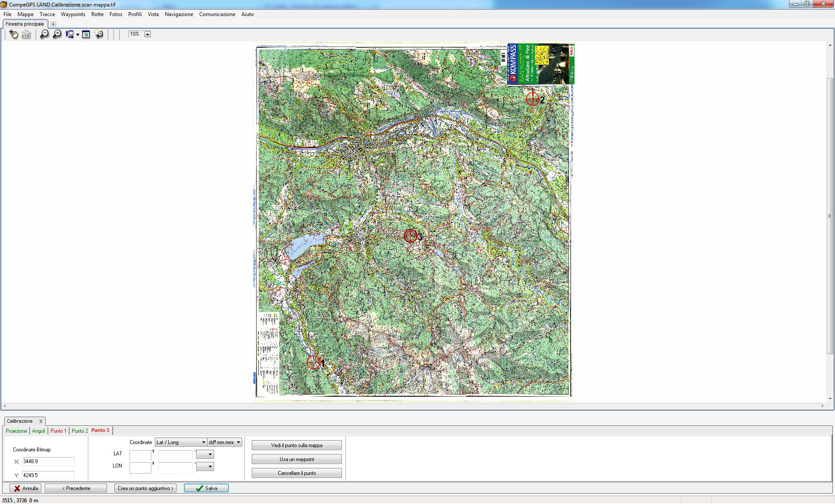
Task: Click the zoom-to-note magnifier icon
Action: (x=99, y=34)
